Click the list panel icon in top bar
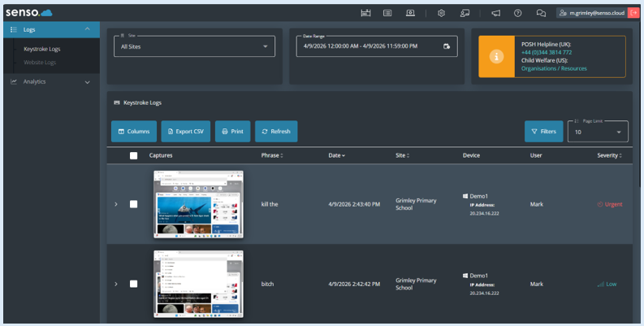 pyautogui.click(x=387, y=13)
